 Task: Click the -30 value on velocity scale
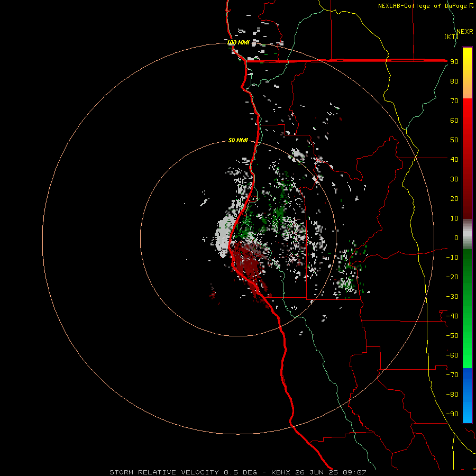click(x=452, y=297)
